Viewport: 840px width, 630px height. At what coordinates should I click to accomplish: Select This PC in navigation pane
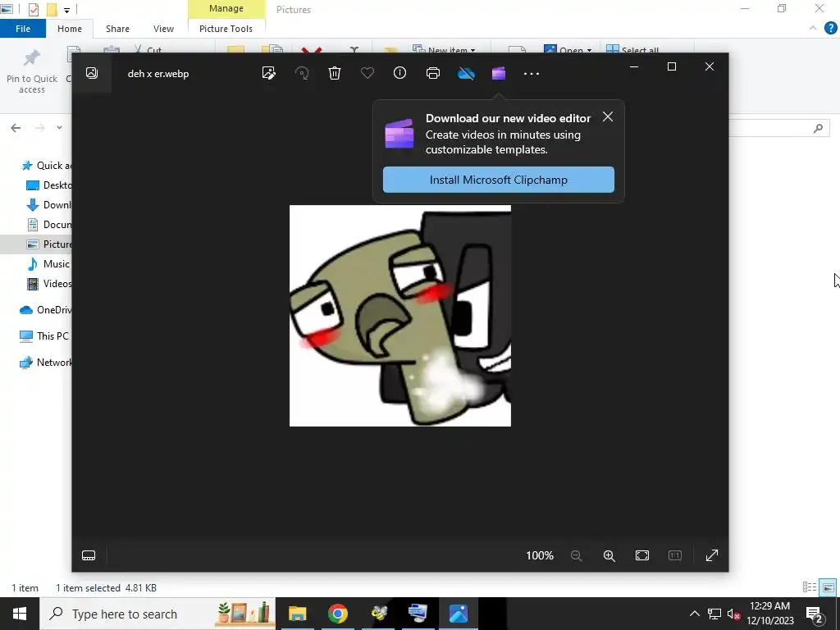point(44,336)
